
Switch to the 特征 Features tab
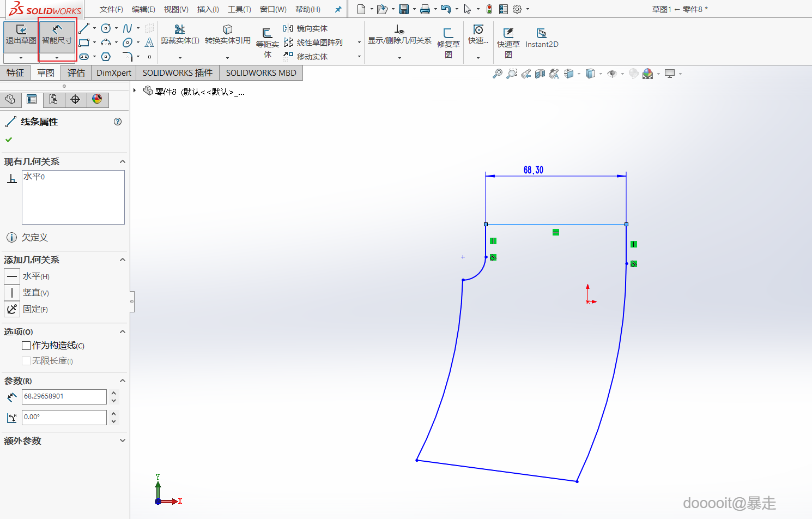pyautogui.click(x=15, y=73)
